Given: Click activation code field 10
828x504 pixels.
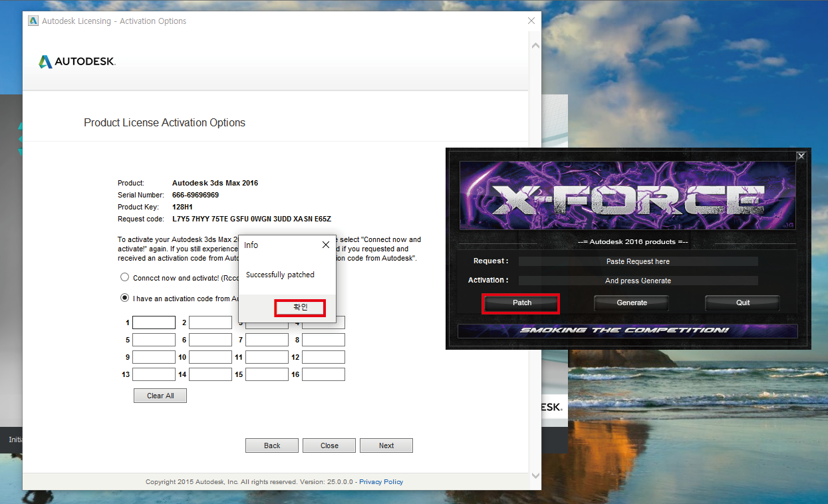Looking at the screenshot, I should (210, 357).
